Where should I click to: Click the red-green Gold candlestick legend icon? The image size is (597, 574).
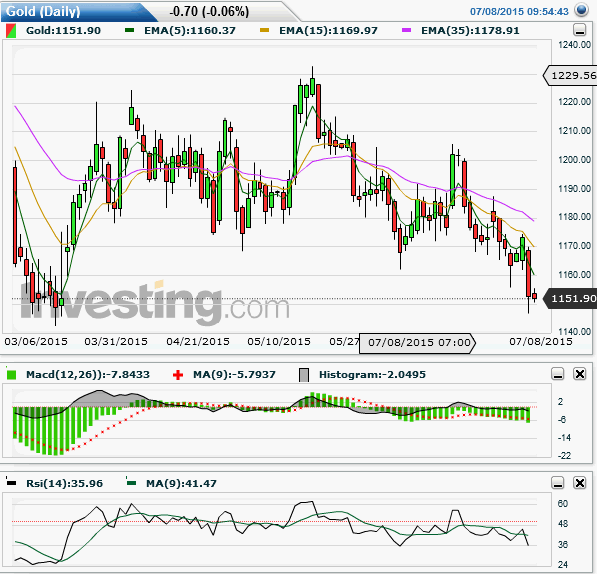11,31
